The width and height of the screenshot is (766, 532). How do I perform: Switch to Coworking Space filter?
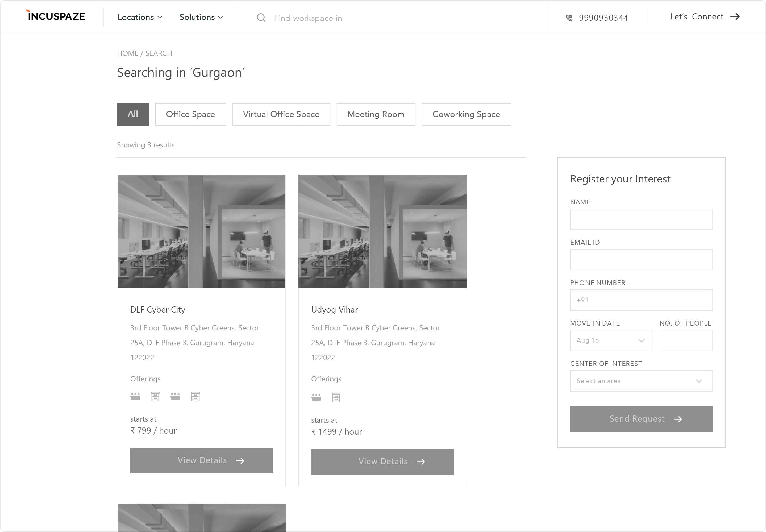[x=466, y=114]
